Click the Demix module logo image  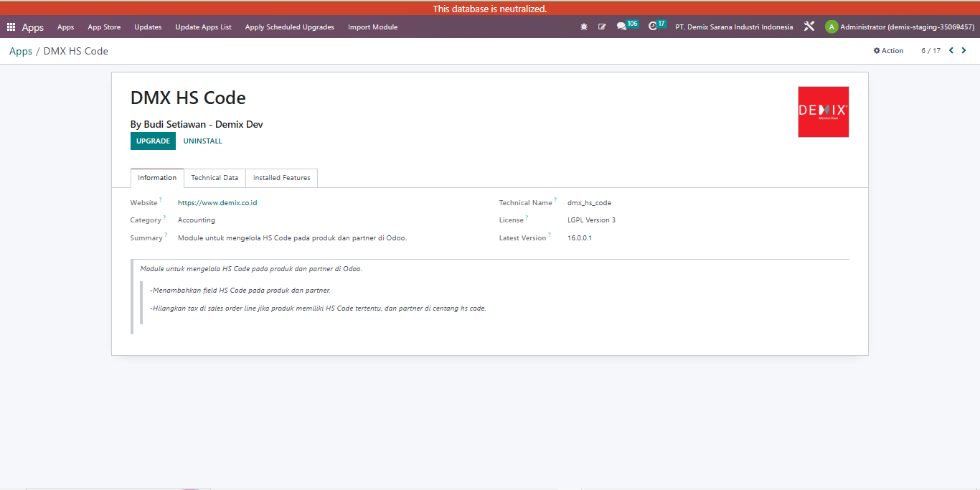click(824, 112)
